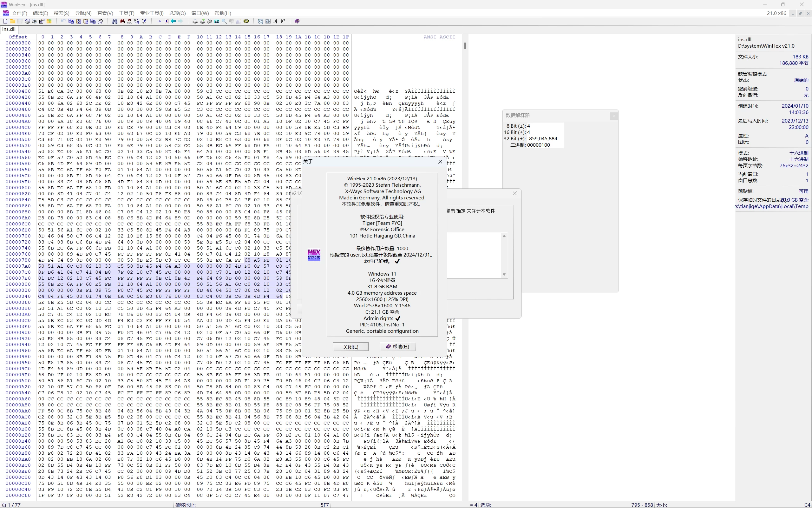Open the 搜索(S) menu
Viewport: 812px width, 508px height.
tap(62, 13)
